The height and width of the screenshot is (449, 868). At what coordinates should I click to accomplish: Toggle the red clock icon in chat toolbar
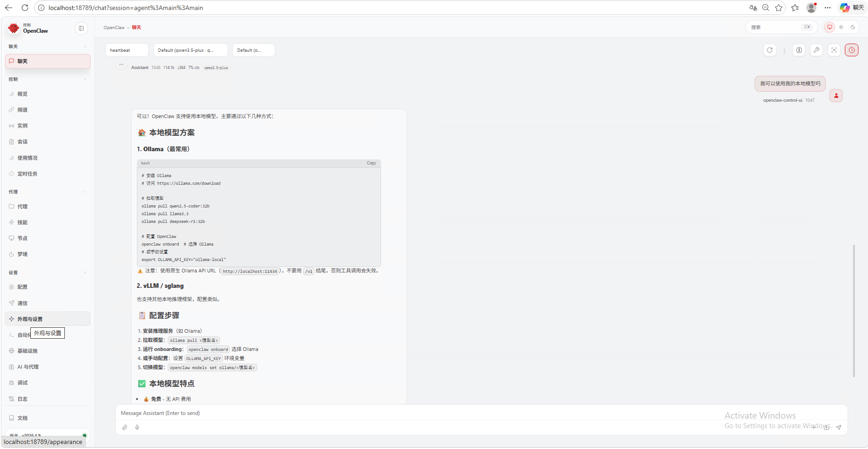pos(852,50)
